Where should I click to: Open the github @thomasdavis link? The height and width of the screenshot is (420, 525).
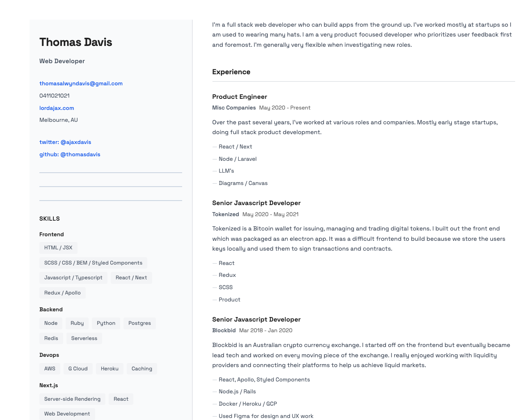[70, 155]
